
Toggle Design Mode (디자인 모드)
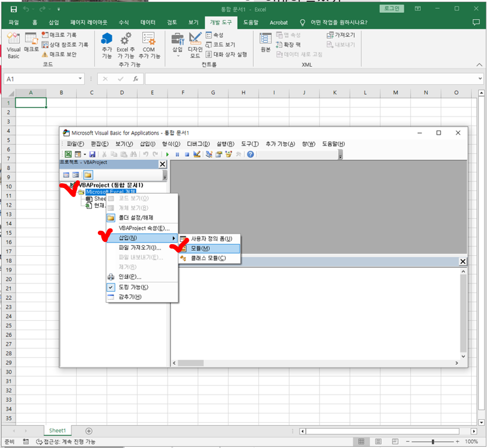tap(195, 46)
